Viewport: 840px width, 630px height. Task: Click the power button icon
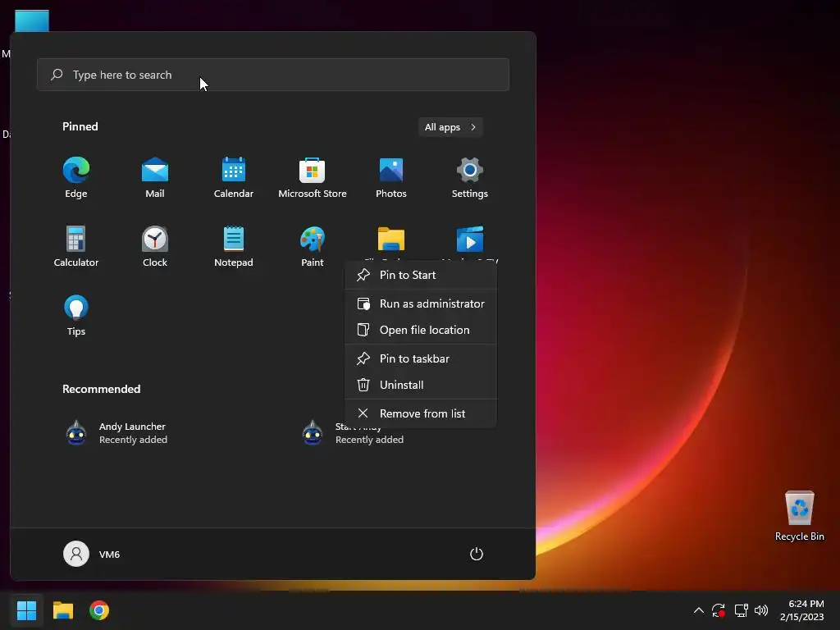coord(477,554)
